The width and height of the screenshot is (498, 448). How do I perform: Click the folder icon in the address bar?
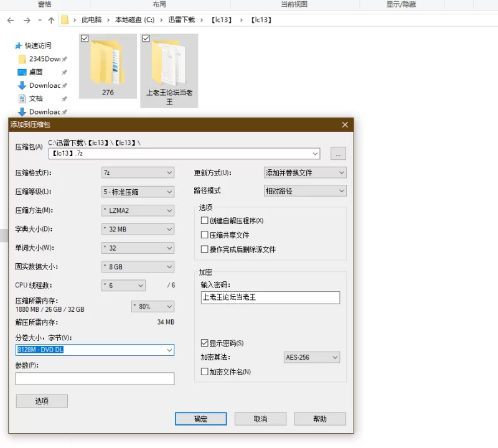[x=65, y=20]
